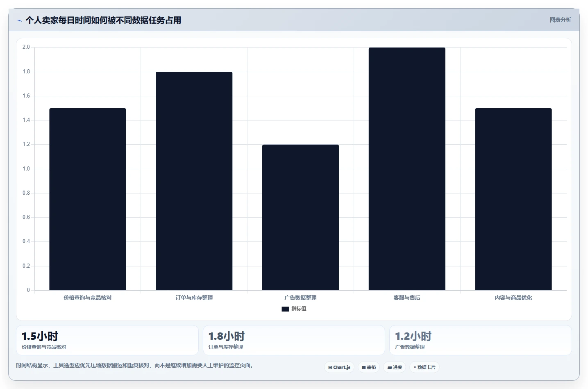Click the 广告数据整理 caption under 1.2小时
Image resolution: width=588 pixels, height=389 pixels.
tap(410, 347)
